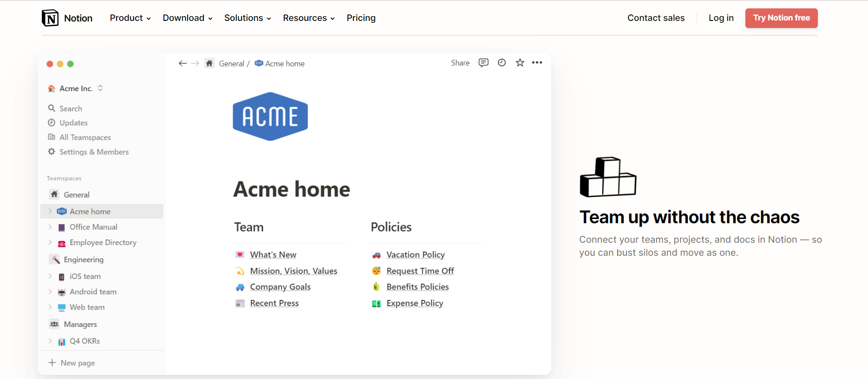Viewport: 868px width, 379px height.
Task: Open the Recent Press link
Action: coord(274,303)
